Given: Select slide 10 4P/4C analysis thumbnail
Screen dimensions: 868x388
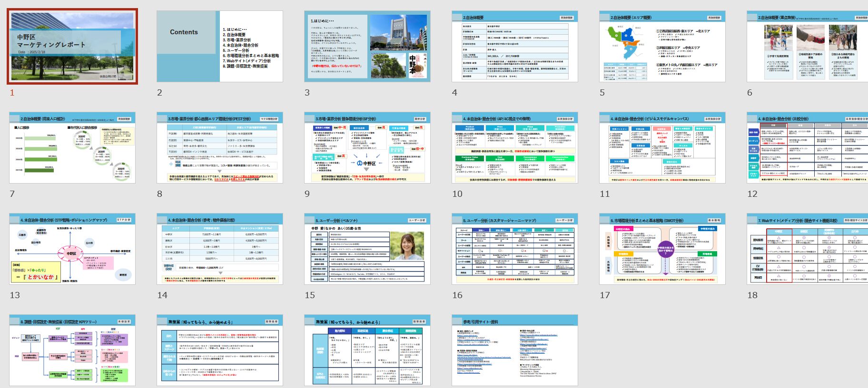Looking at the screenshot, I should click(515, 148).
